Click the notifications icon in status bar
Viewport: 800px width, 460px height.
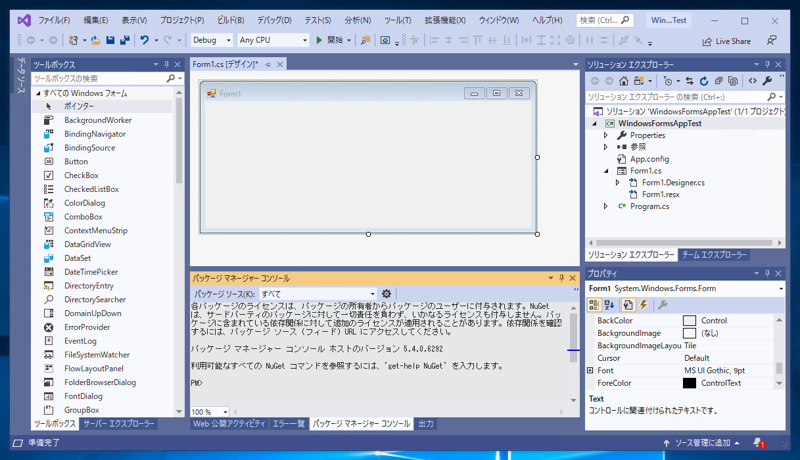click(x=759, y=443)
